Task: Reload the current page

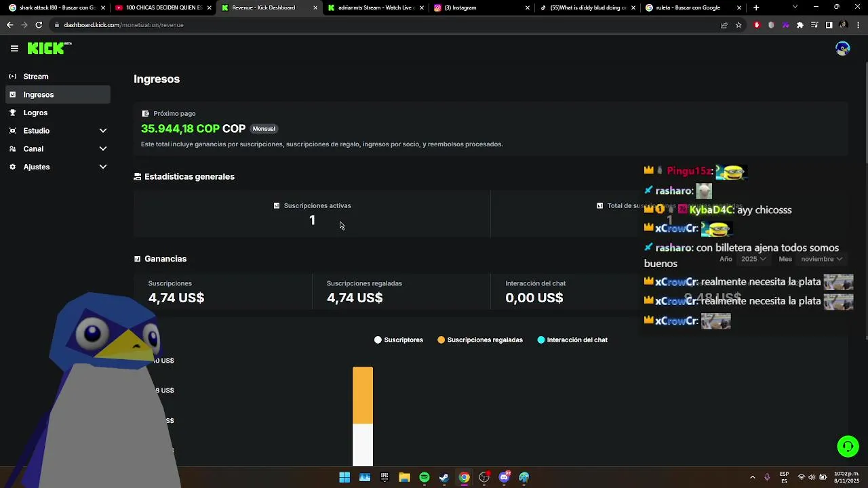Action: pyautogui.click(x=39, y=25)
